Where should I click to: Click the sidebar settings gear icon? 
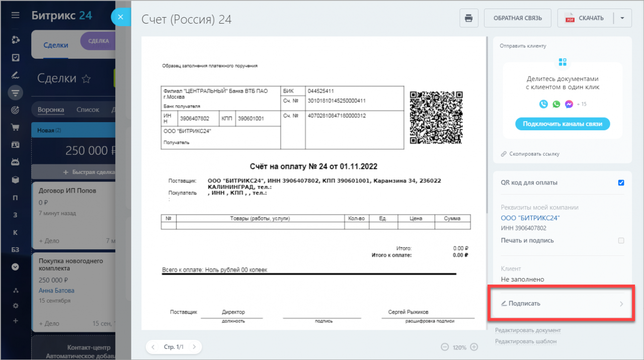[15, 305]
